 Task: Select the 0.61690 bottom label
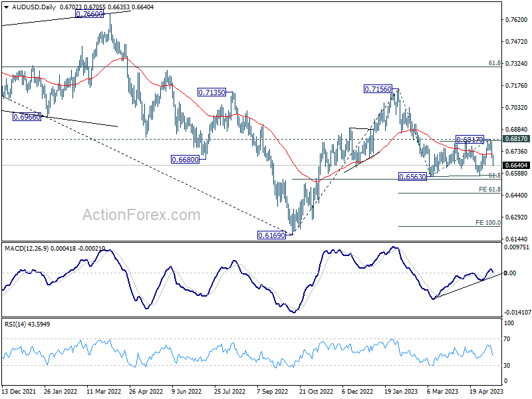(271, 235)
